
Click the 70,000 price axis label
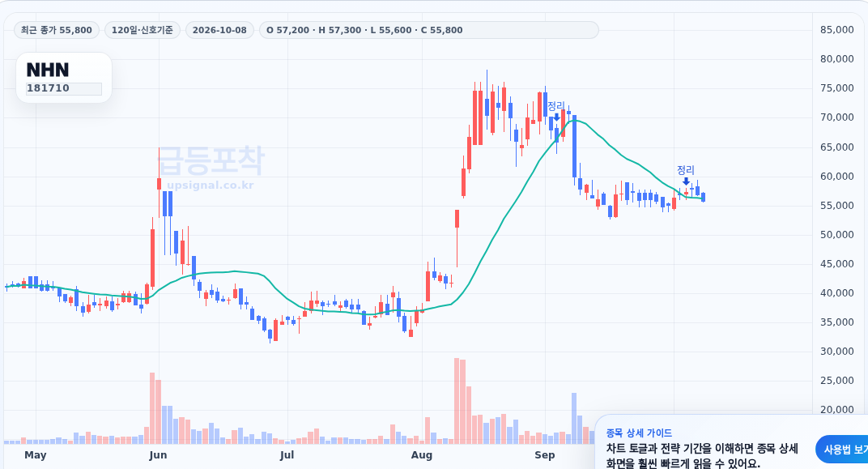(837, 117)
